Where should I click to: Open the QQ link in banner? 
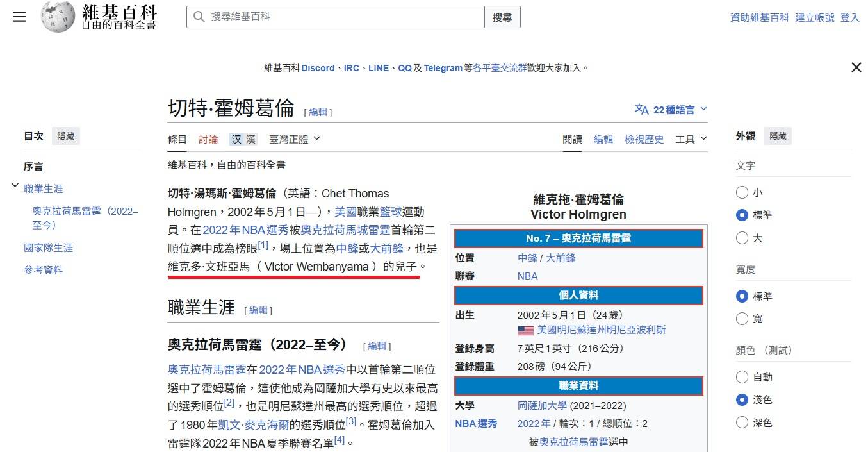(x=405, y=68)
